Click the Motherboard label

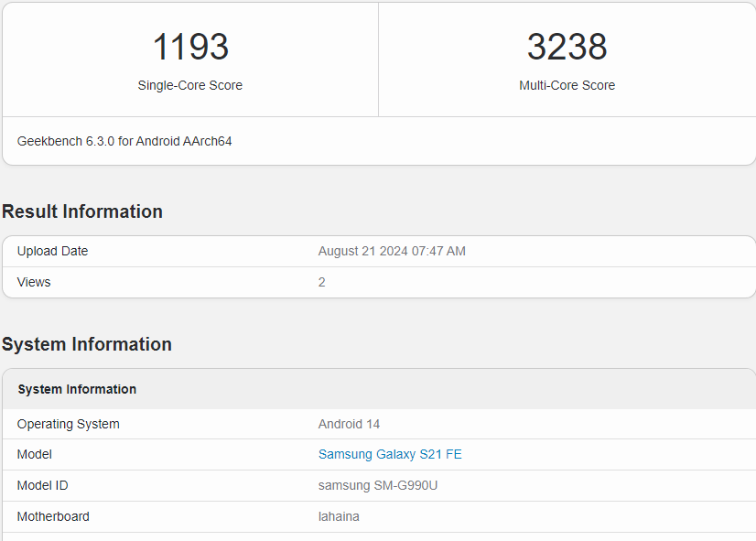tap(53, 516)
